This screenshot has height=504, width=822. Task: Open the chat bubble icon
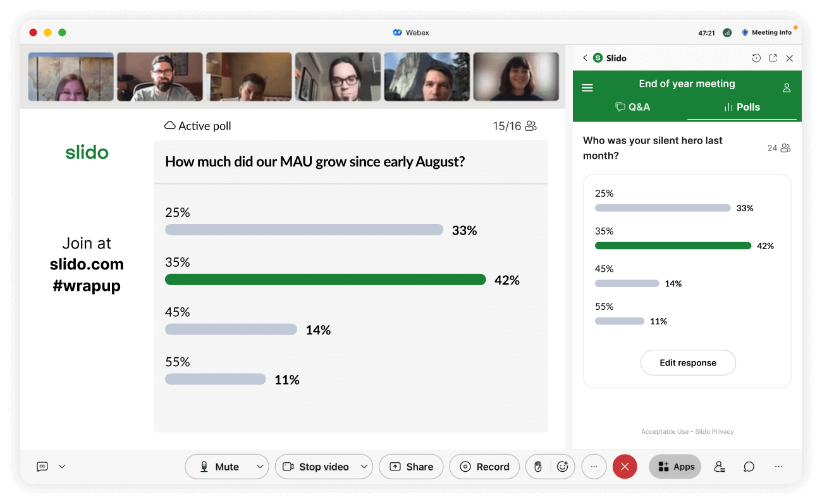point(749,467)
